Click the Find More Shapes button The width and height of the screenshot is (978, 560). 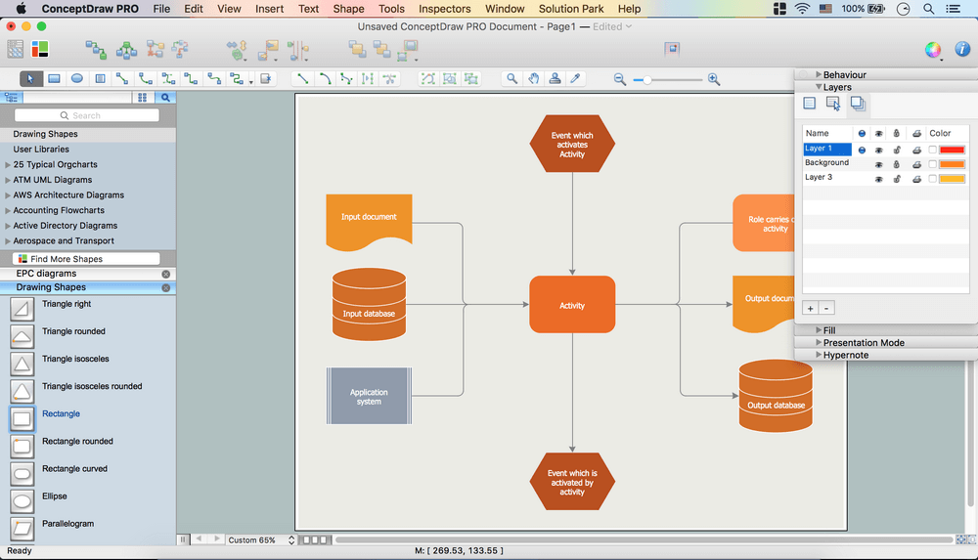coord(86,259)
